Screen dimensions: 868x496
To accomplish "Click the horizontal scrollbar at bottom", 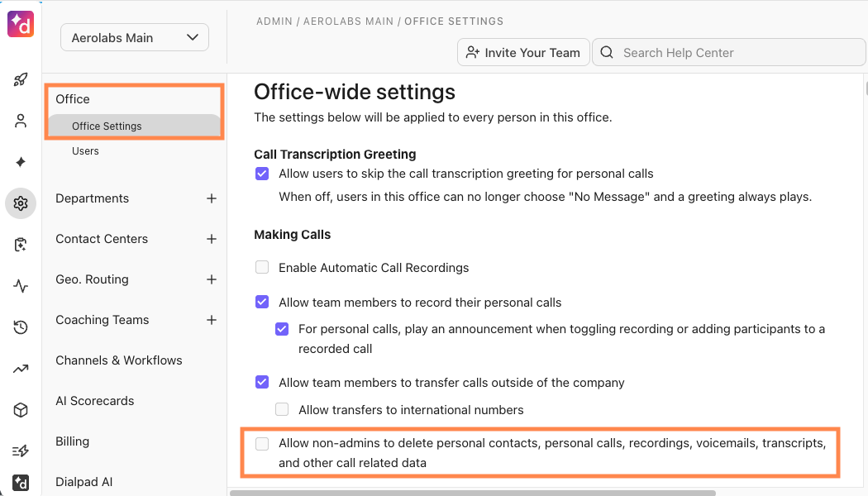I will click(x=472, y=493).
